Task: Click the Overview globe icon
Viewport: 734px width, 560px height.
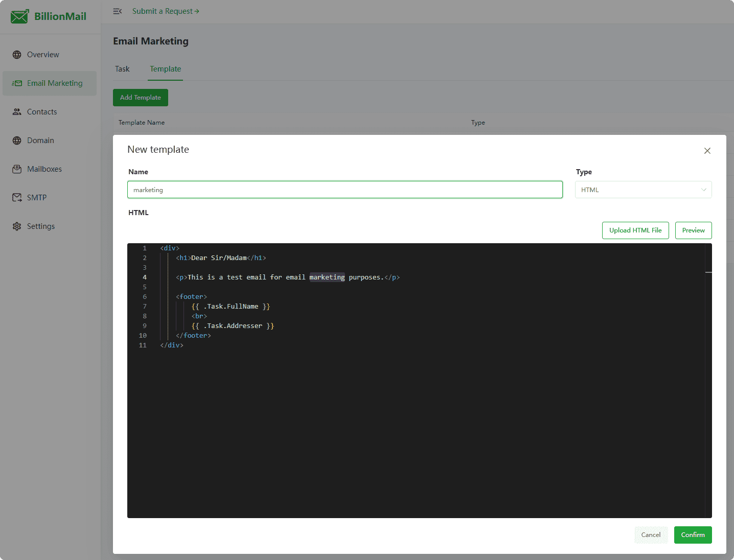Action: [x=17, y=55]
